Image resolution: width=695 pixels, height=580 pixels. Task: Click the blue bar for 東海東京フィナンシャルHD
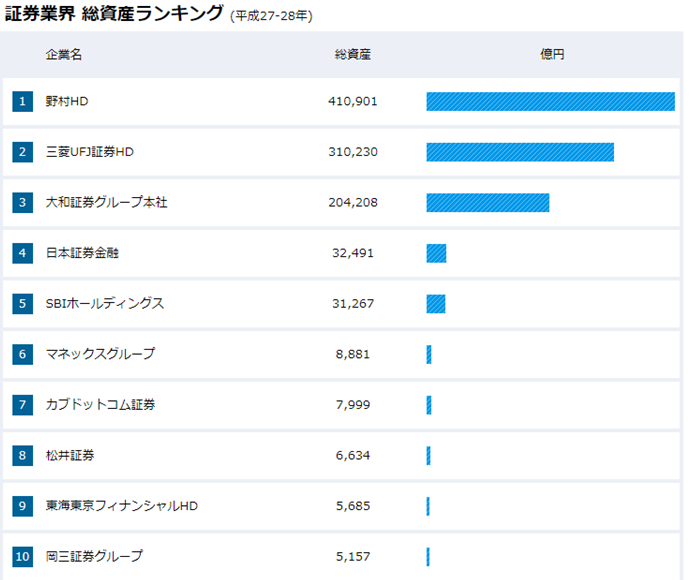coord(428,506)
